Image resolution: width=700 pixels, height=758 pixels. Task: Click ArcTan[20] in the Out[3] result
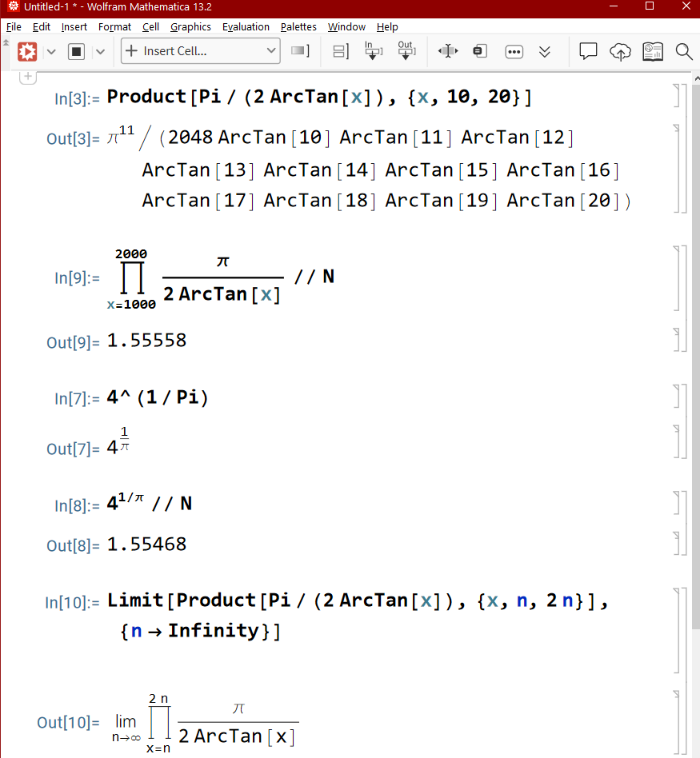pos(563,200)
